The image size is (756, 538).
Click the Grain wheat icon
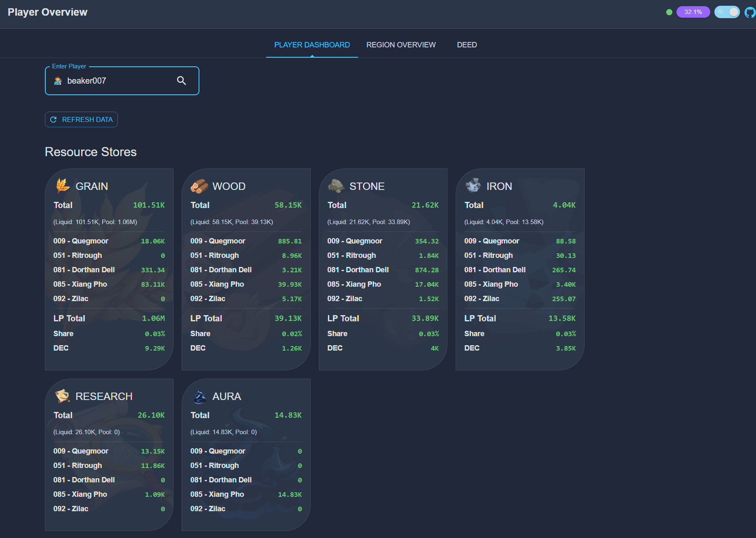point(63,186)
